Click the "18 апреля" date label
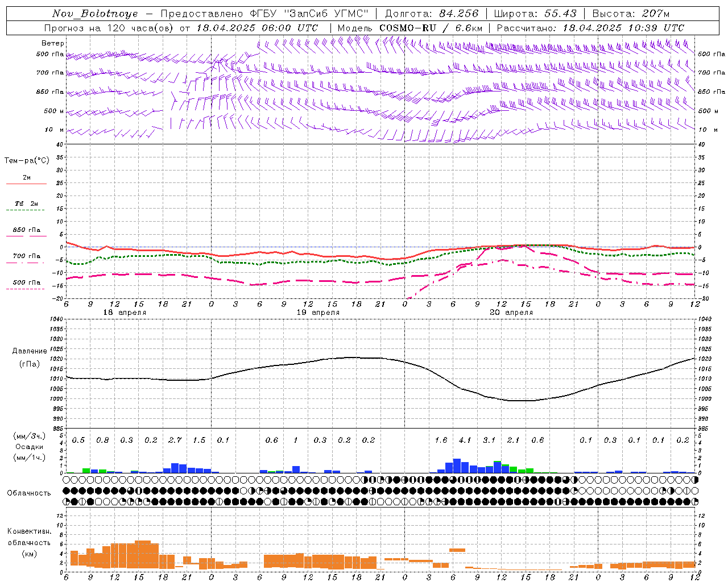This screenshot has width=728, height=582. click(125, 313)
